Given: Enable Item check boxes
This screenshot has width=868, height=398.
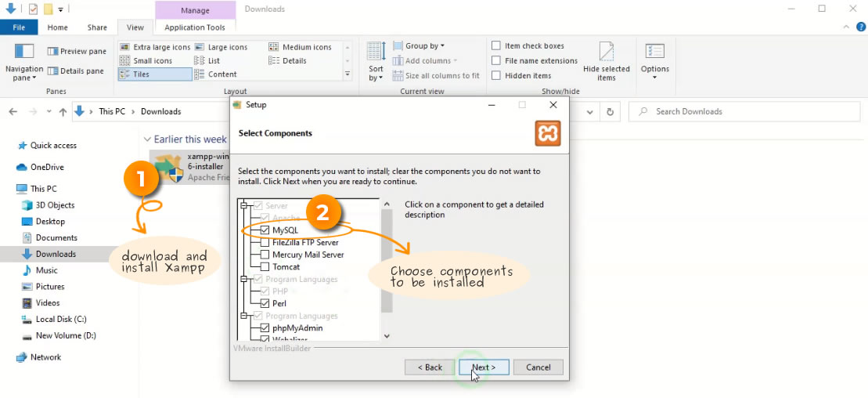Looking at the screenshot, I should 528,46.
